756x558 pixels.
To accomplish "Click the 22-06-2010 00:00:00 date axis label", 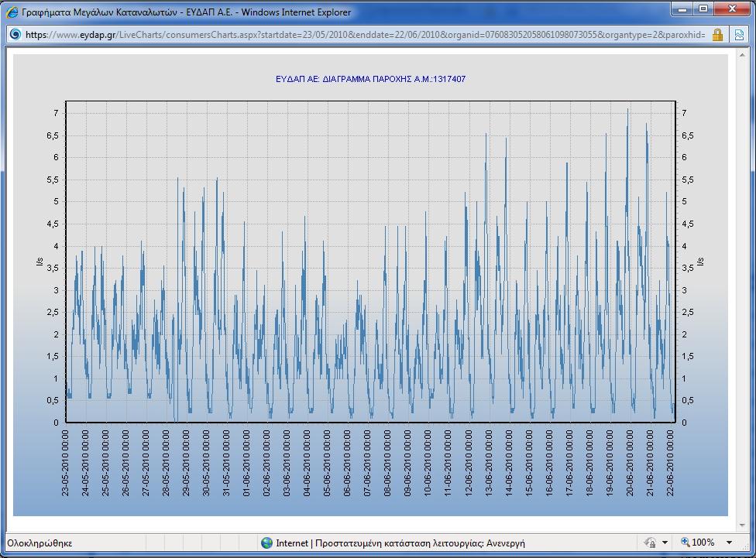I will (x=670, y=463).
